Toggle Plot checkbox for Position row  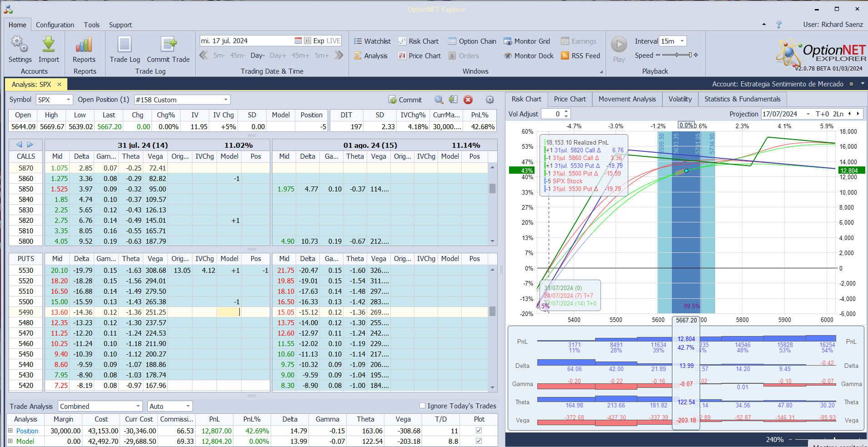tap(479, 430)
